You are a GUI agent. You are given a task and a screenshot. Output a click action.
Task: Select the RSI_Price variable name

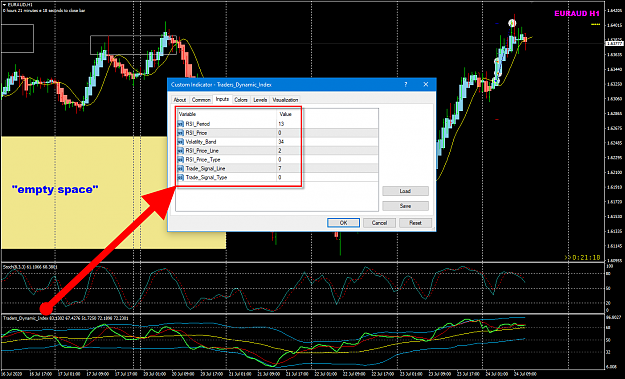197,133
